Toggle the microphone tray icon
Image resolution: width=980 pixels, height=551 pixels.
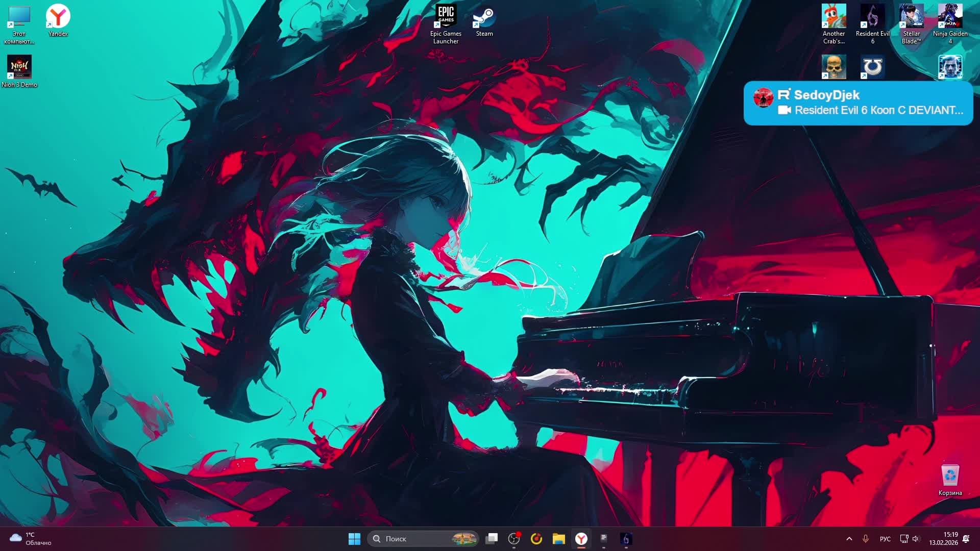pyautogui.click(x=866, y=539)
